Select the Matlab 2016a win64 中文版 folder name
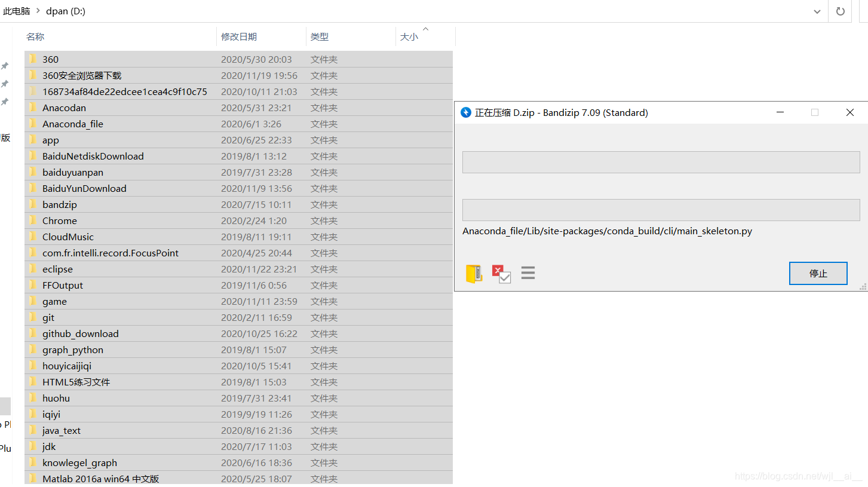Image resolution: width=868 pixels, height=487 pixels. [101, 479]
